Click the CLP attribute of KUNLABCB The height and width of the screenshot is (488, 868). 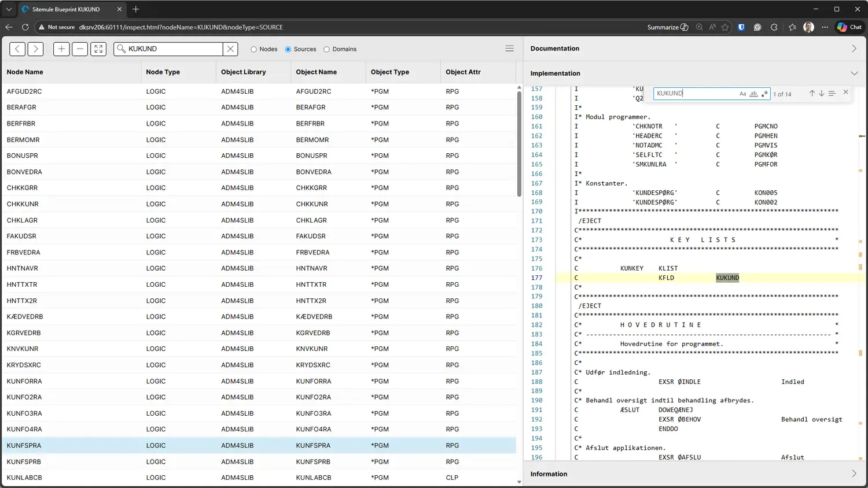[452, 478]
